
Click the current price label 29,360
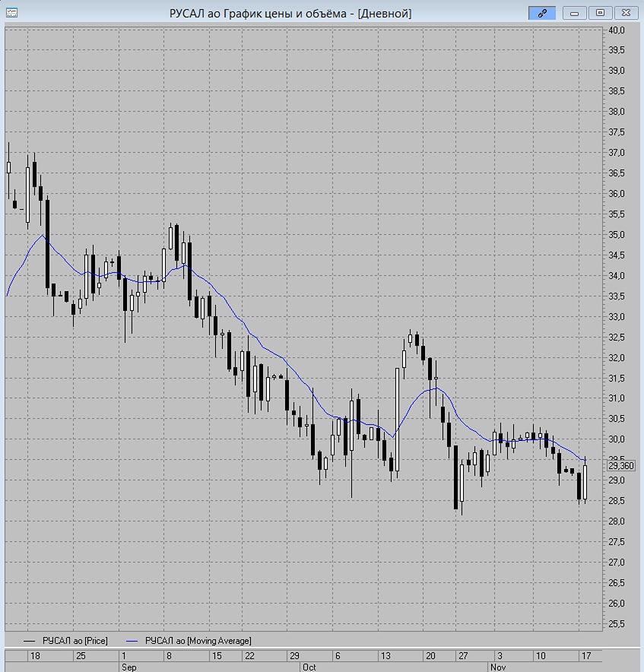(621, 466)
